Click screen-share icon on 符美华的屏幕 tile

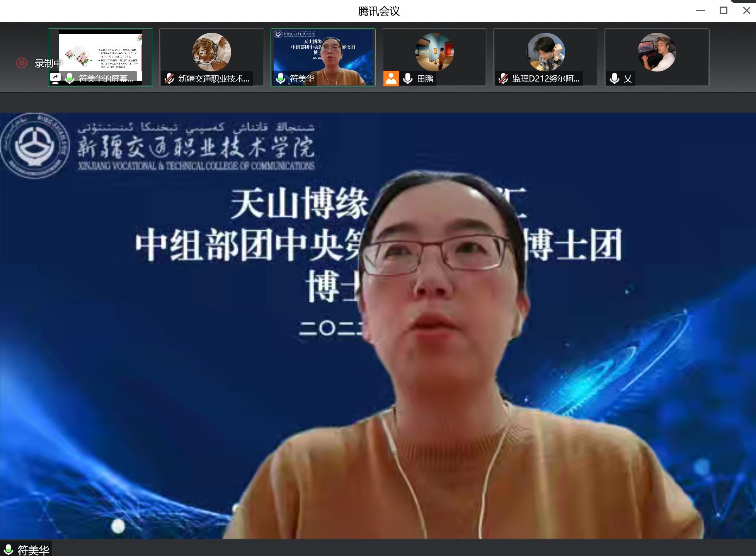[x=55, y=78]
